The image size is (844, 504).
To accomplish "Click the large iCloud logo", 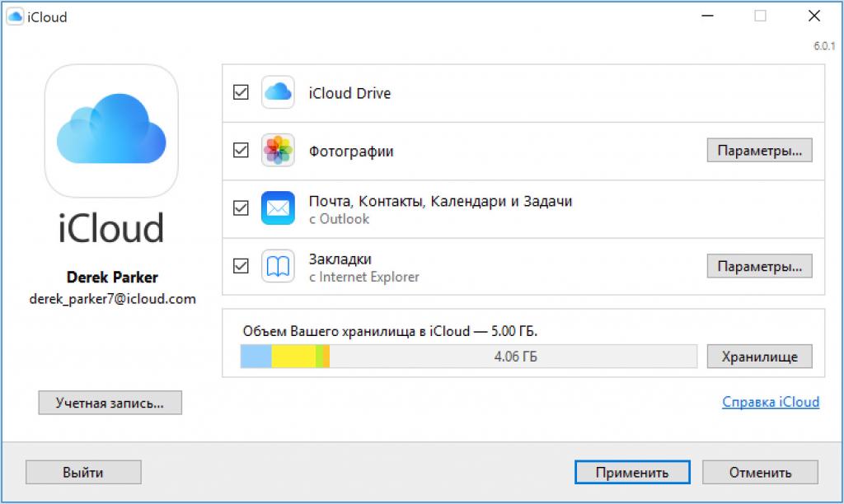I will tap(111, 131).
